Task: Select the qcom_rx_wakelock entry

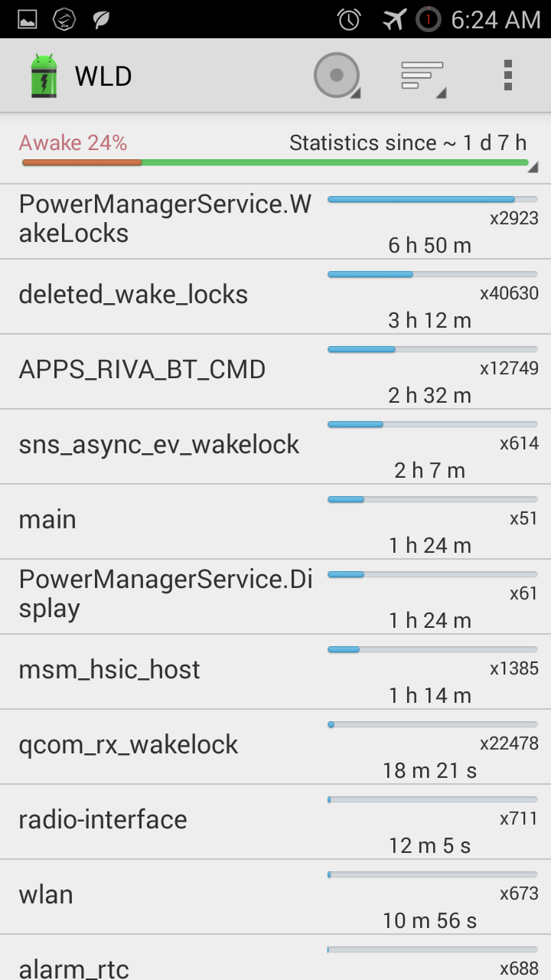Action: [x=129, y=745]
